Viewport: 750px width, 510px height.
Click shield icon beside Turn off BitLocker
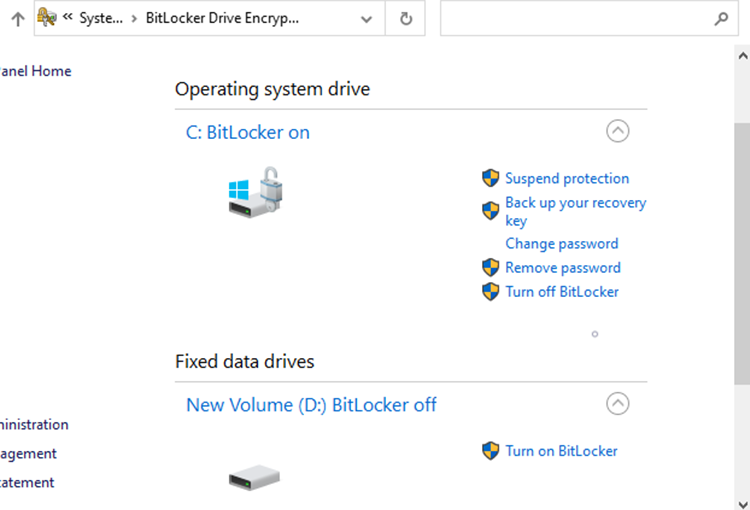tap(490, 291)
